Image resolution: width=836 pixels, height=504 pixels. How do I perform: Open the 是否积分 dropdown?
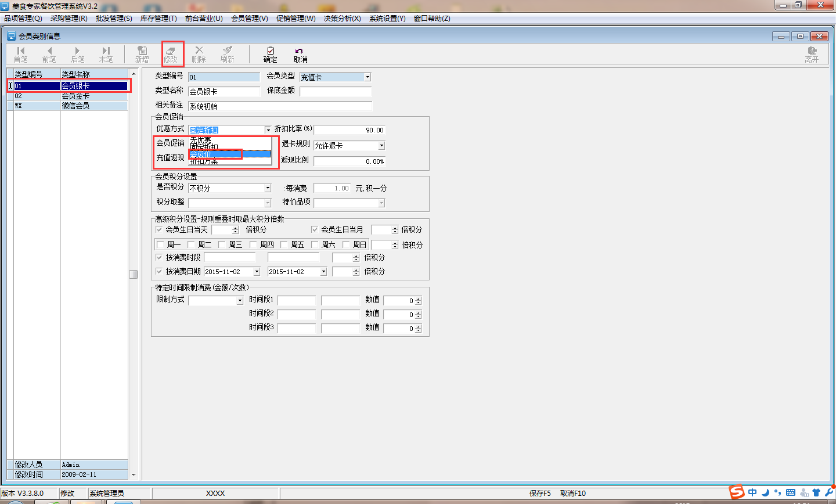click(x=268, y=188)
